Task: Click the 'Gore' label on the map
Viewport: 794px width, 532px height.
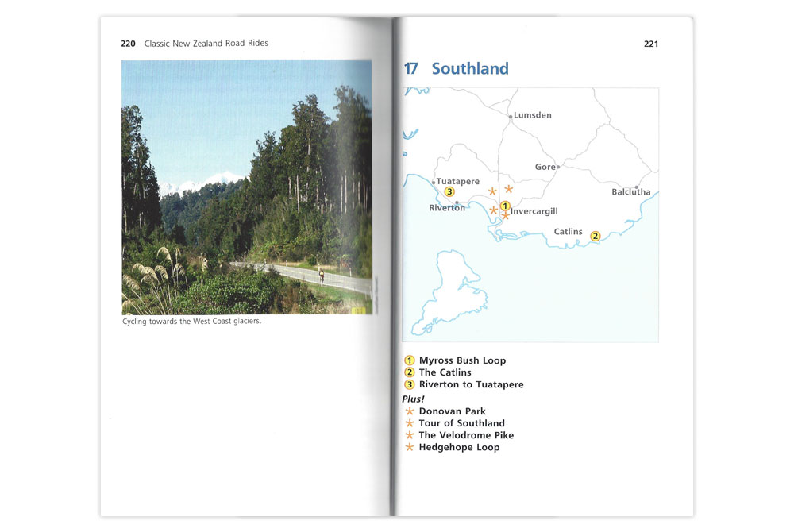Action: [545, 167]
